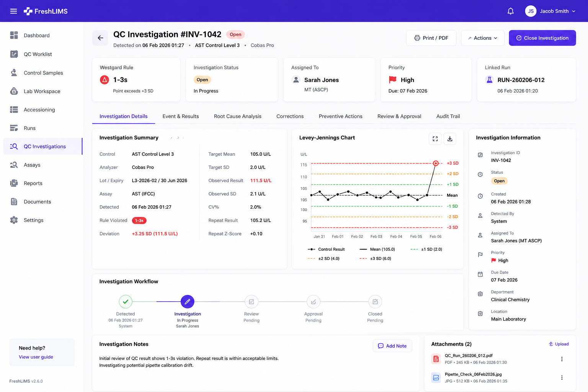Click the Pipette_Check_06Feb2026.jpg file name

tap(473, 374)
